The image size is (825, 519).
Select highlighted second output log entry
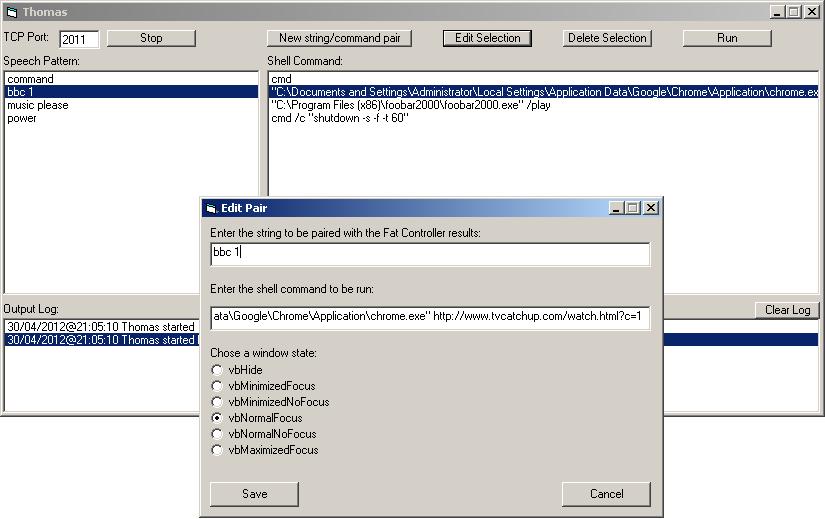click(x=102, y=340)
